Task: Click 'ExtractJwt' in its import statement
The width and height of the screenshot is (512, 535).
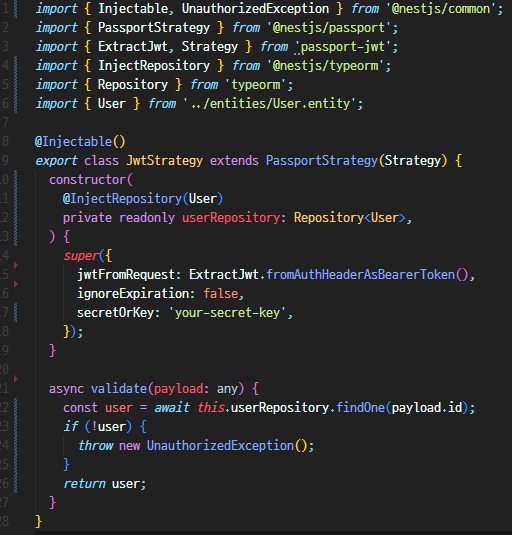Action: point(133,47)
